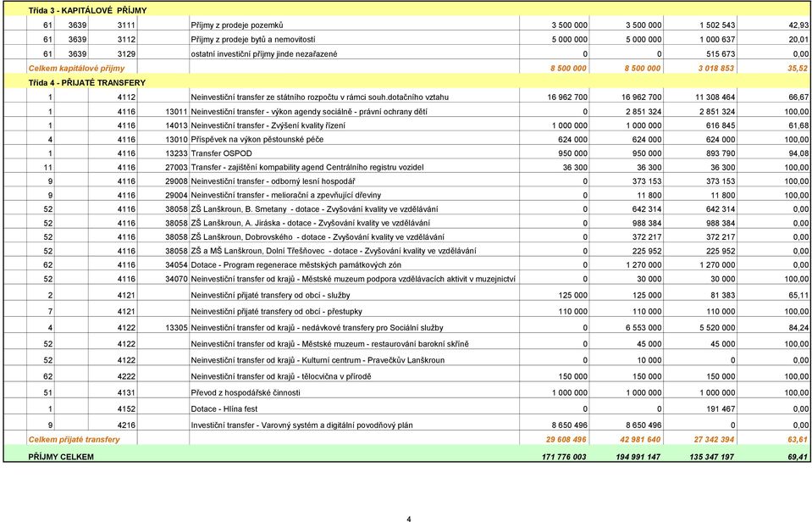
Task: Select the code 14013
Action: pos(176,125)
